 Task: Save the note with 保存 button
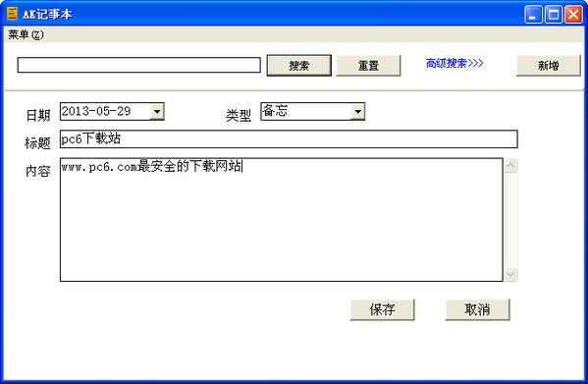coord(382,309)
